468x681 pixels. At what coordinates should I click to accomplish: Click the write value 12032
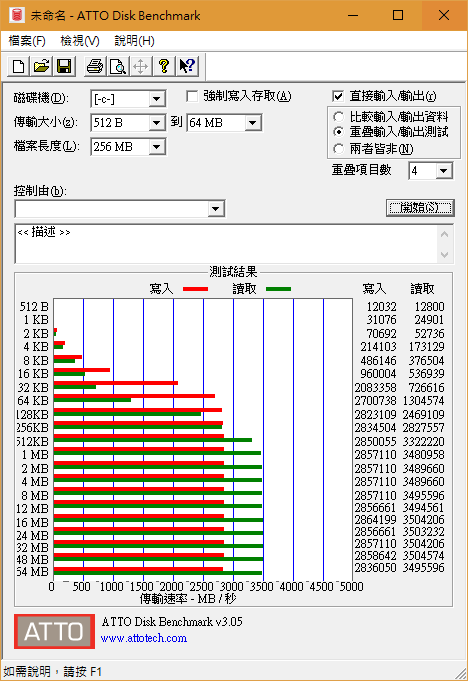tap(381, 307)
